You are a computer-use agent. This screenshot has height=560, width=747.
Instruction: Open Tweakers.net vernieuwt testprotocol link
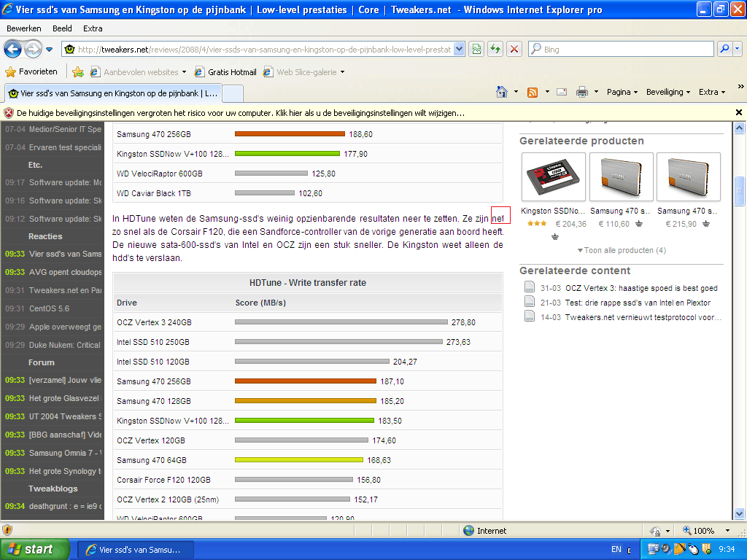[643, 317]
